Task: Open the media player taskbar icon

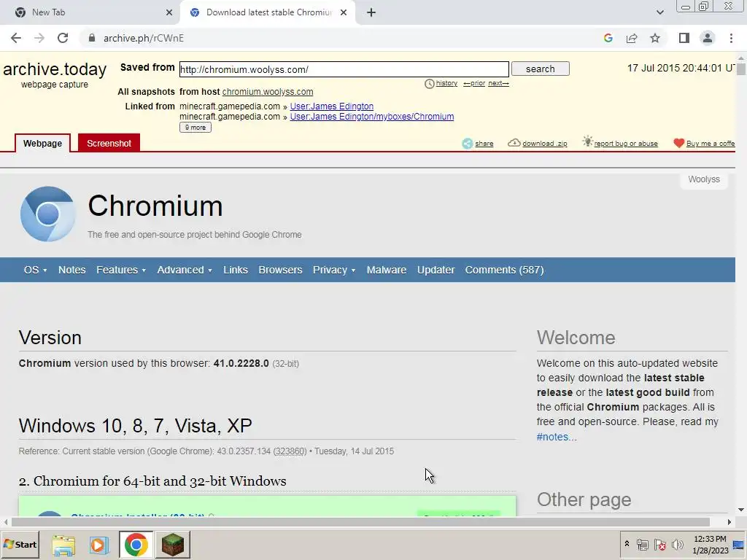Action: click(x=99, y=545)
